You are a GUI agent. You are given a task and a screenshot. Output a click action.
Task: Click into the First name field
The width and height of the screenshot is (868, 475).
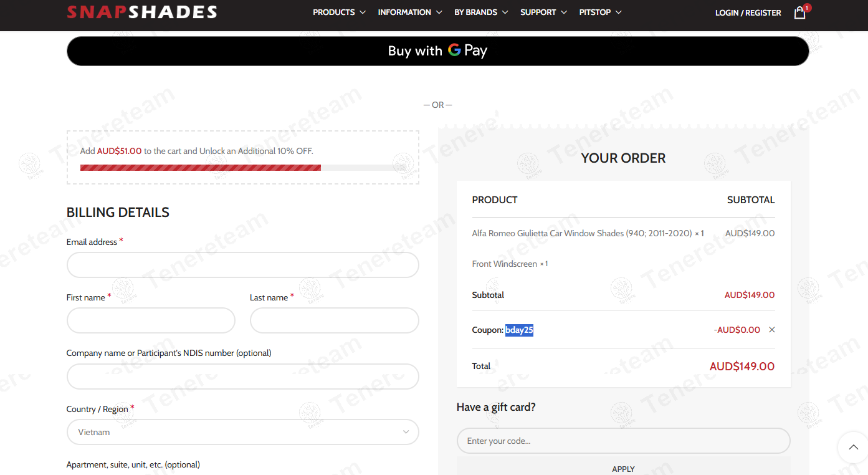point(151,320)
